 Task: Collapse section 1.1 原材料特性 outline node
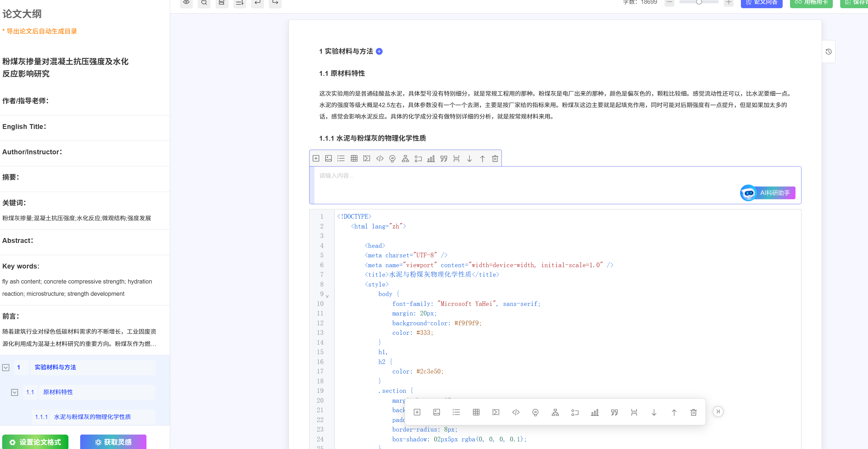[14, 392]
